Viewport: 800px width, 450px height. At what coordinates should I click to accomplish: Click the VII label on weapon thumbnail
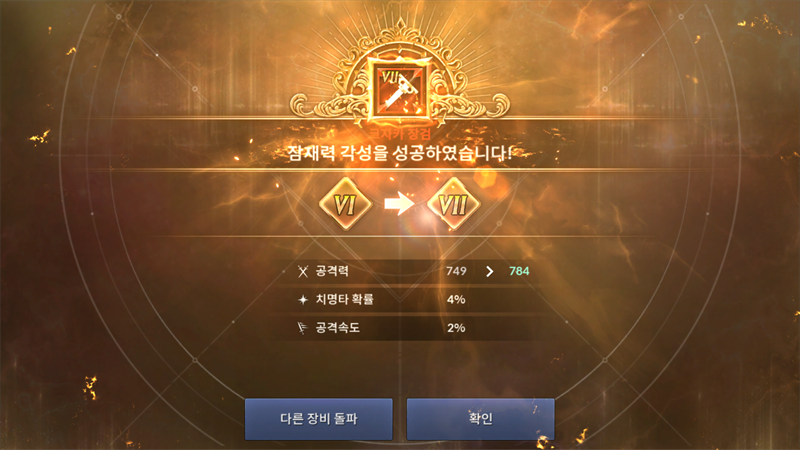pyautogui.click(x=390, y=78)
